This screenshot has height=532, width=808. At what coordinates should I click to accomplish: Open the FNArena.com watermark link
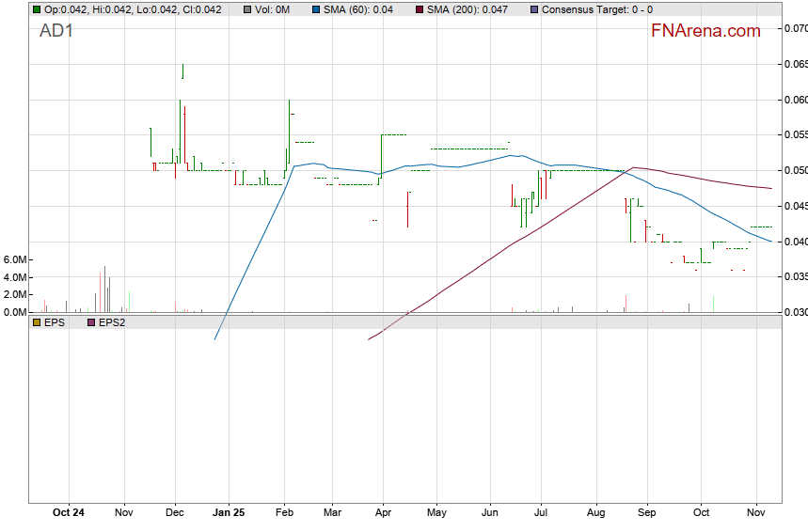pos(705,31)
